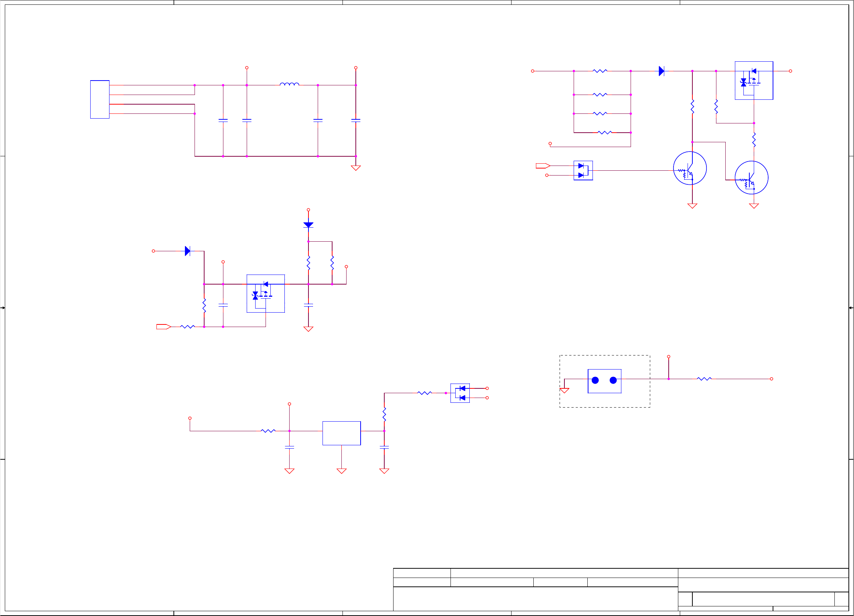Select the diode in top-right series line
The width and height of the screenshot is (854, 616).
click(x=661, y=71)
